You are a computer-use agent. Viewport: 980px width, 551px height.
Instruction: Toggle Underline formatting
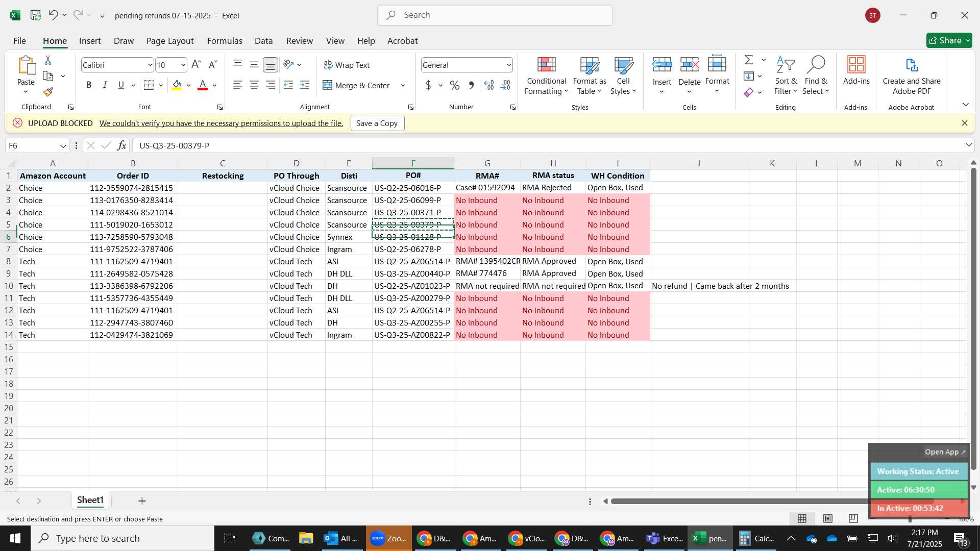coord(121,85)
